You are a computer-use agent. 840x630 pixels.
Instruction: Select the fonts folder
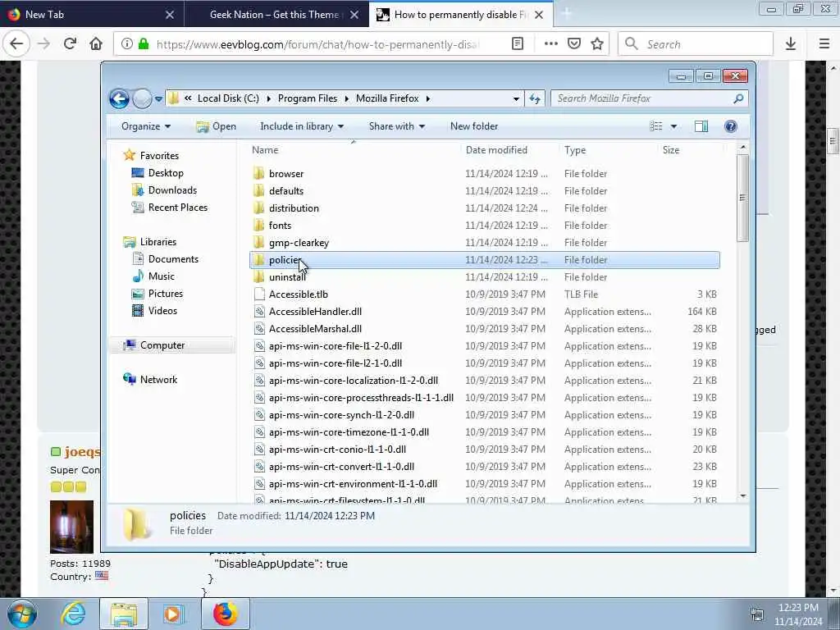point(280,226)
